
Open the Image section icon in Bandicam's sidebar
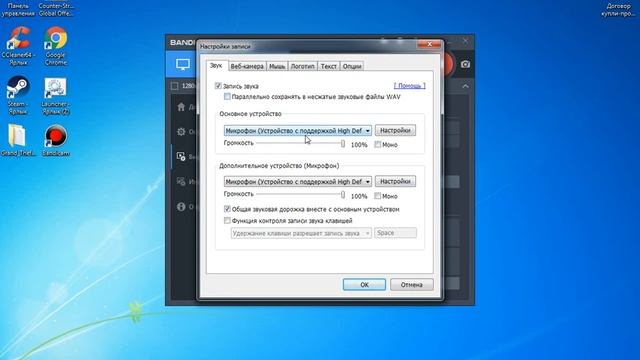tap(181, 182)
